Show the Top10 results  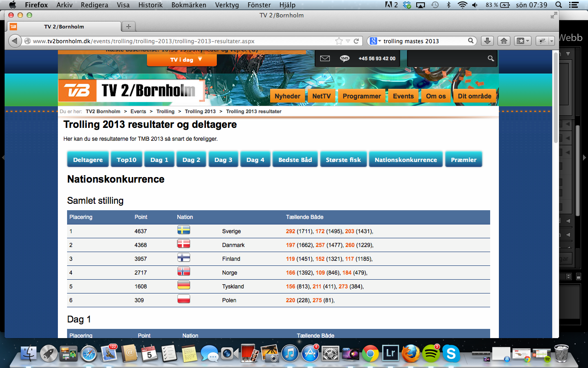126,159
